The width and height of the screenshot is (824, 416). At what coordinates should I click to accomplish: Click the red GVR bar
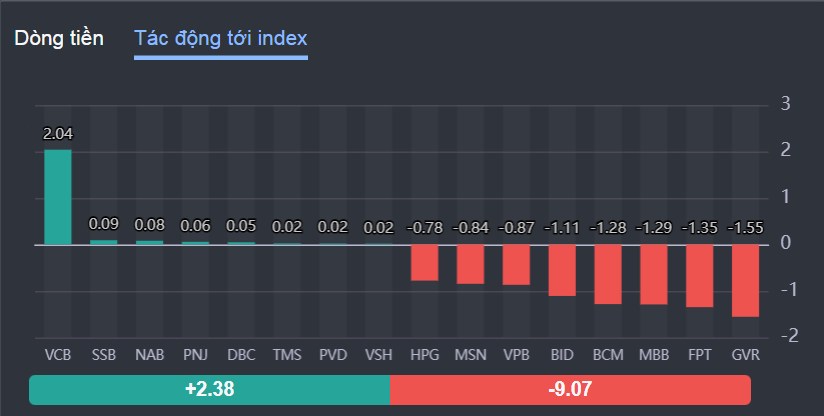point(745,280)
